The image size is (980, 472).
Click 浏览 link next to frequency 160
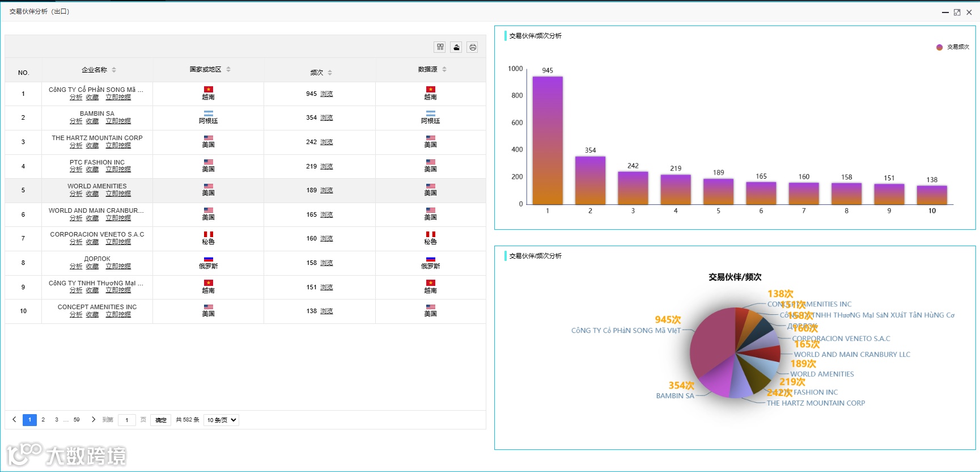[x=326, y=239]
